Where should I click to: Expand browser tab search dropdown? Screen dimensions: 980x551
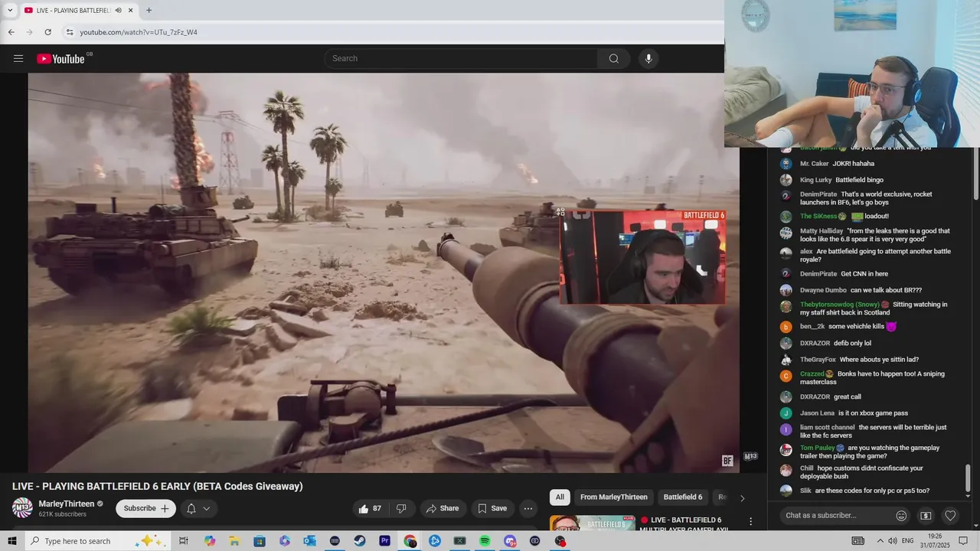coord(10,11)
